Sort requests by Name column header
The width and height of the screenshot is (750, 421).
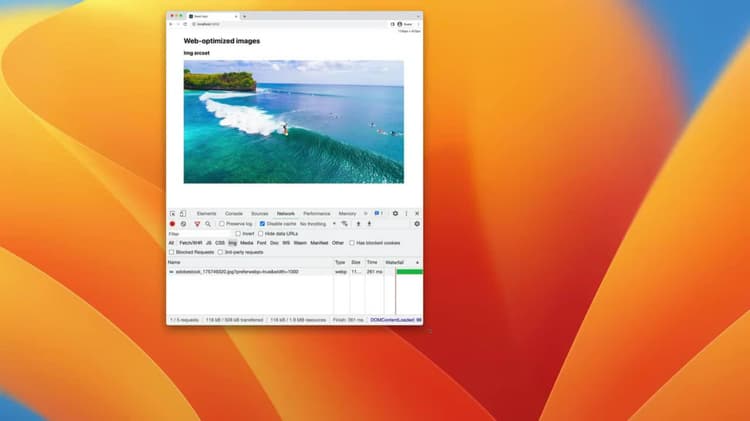[x=250, y=263]
